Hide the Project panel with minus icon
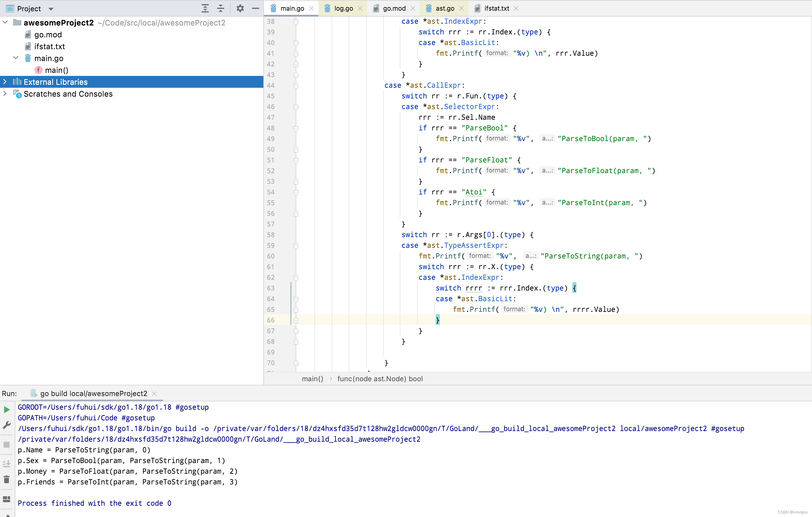 point(256,8)
